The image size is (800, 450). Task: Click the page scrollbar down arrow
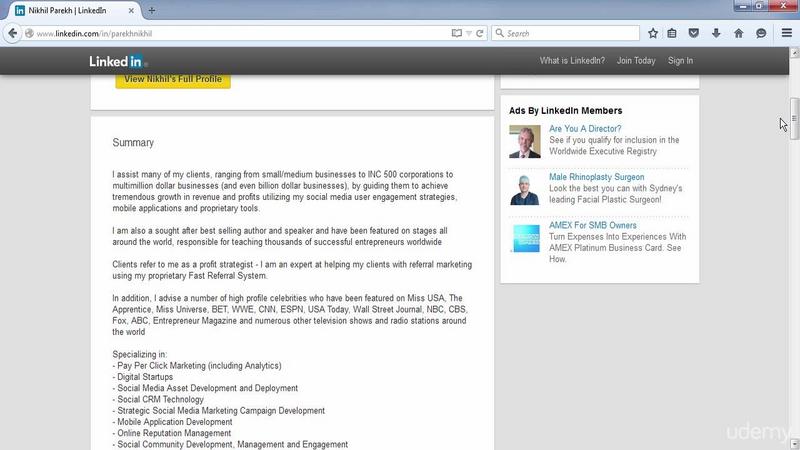(794, 445)
